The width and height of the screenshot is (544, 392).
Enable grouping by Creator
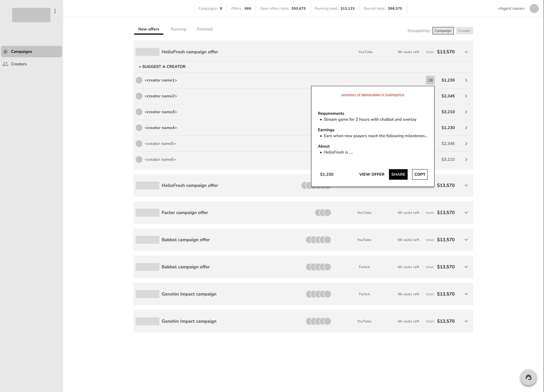(x=464, y=30)
